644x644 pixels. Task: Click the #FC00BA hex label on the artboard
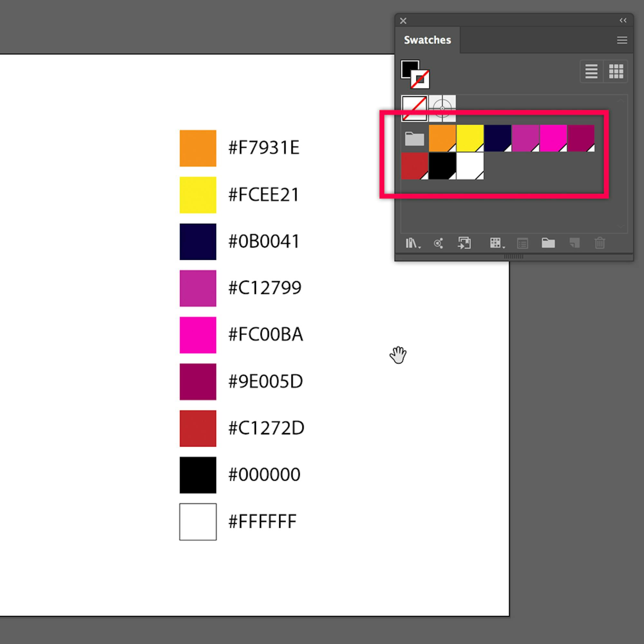pyautogui.click(x=266, y=335)
